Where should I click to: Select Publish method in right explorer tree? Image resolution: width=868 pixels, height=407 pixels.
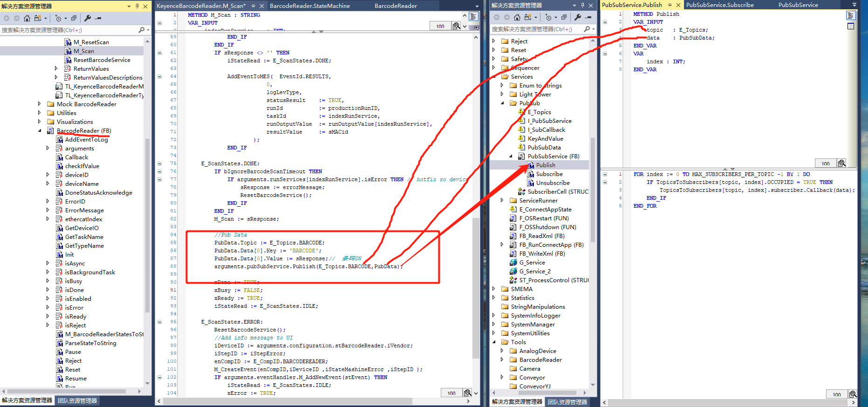(x=546, y=165)
